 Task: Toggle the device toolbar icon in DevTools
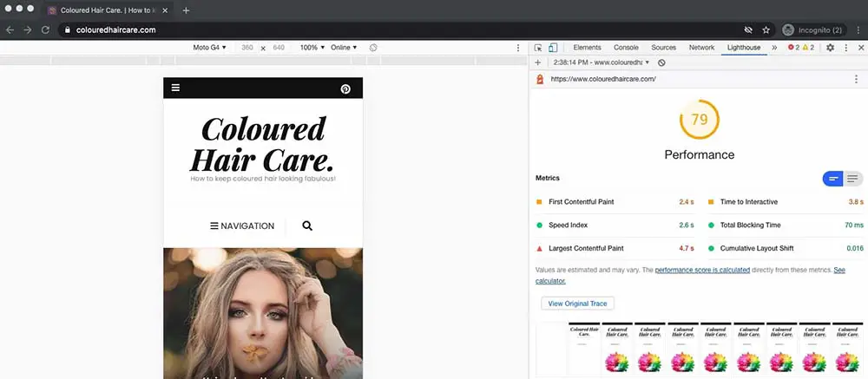[552, 48]
